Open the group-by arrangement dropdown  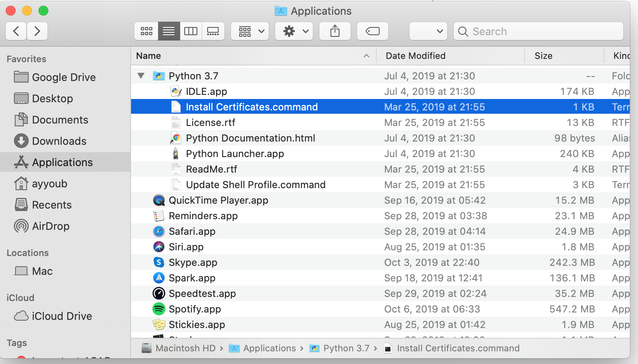tap(250, 31)
